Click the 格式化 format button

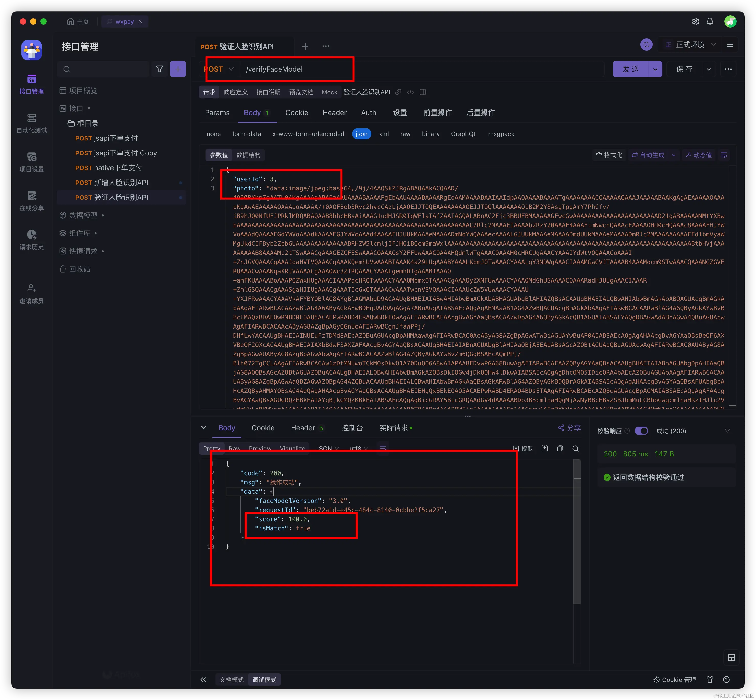609,155
